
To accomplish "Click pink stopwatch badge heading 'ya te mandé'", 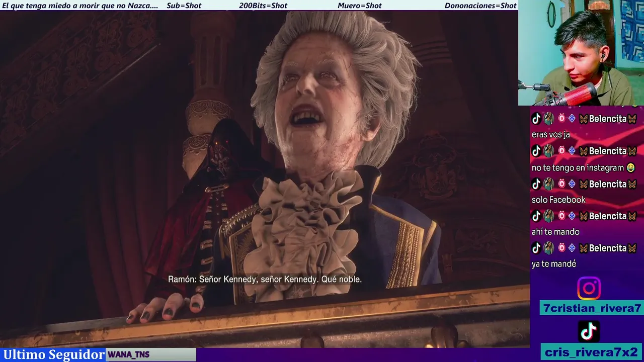I will [561, 248].
